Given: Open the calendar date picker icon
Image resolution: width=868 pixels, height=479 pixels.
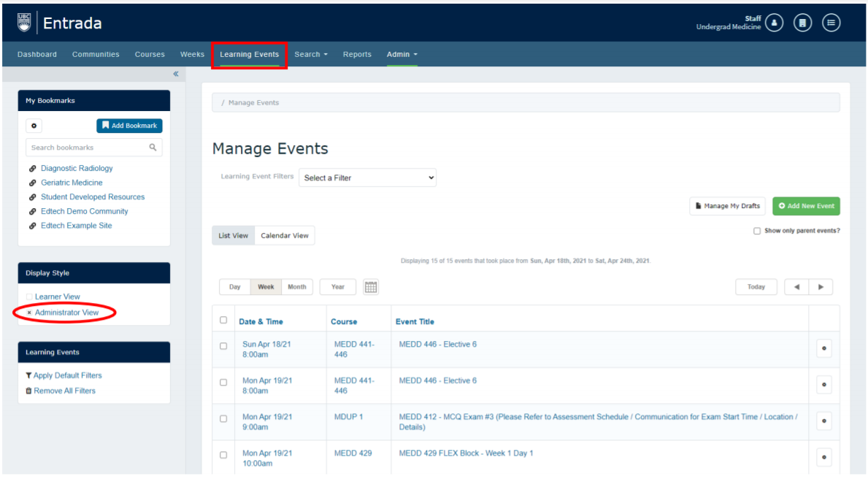Looking at the screenshot, I should [370, 287].
